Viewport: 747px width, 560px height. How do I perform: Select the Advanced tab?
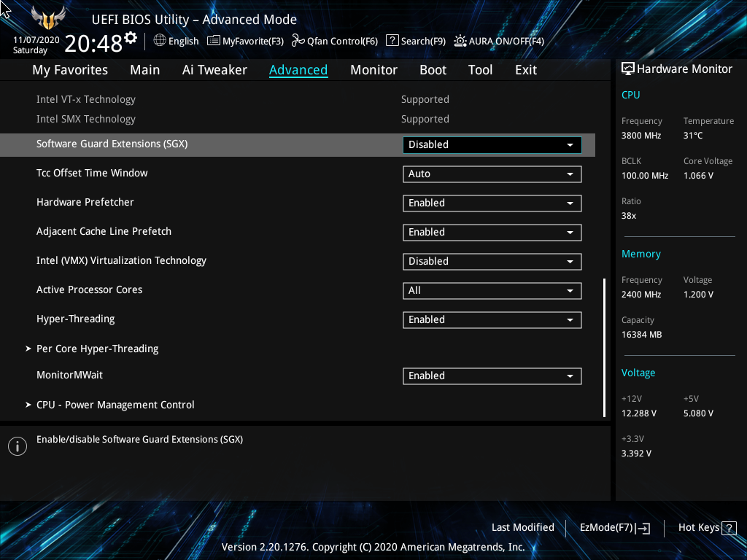click(x=298, y=70)
